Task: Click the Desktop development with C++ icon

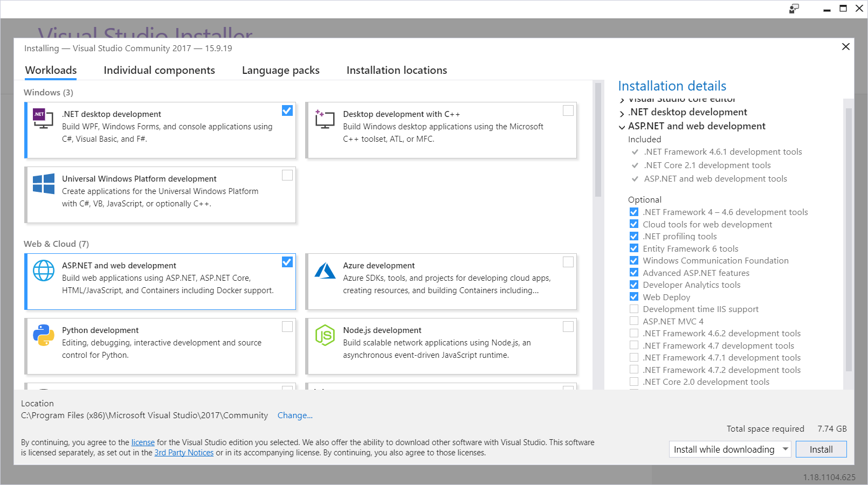Action: [325, 119]
